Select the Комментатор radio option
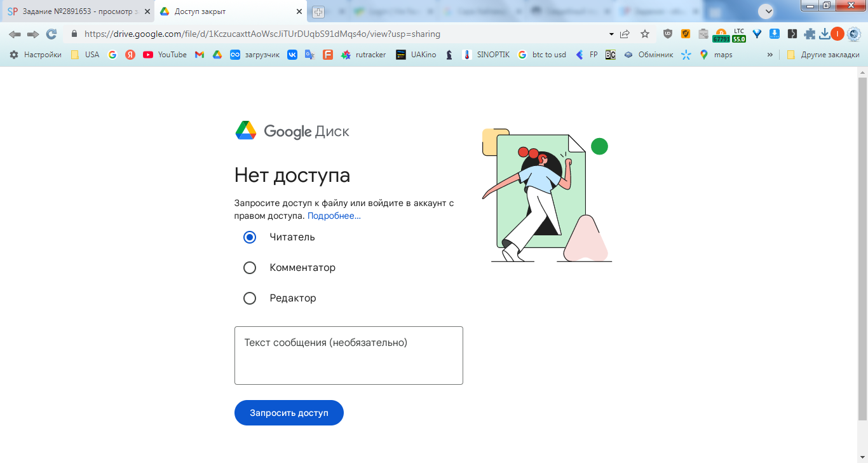This screenshot has height=463, width=868. [250, 268]
